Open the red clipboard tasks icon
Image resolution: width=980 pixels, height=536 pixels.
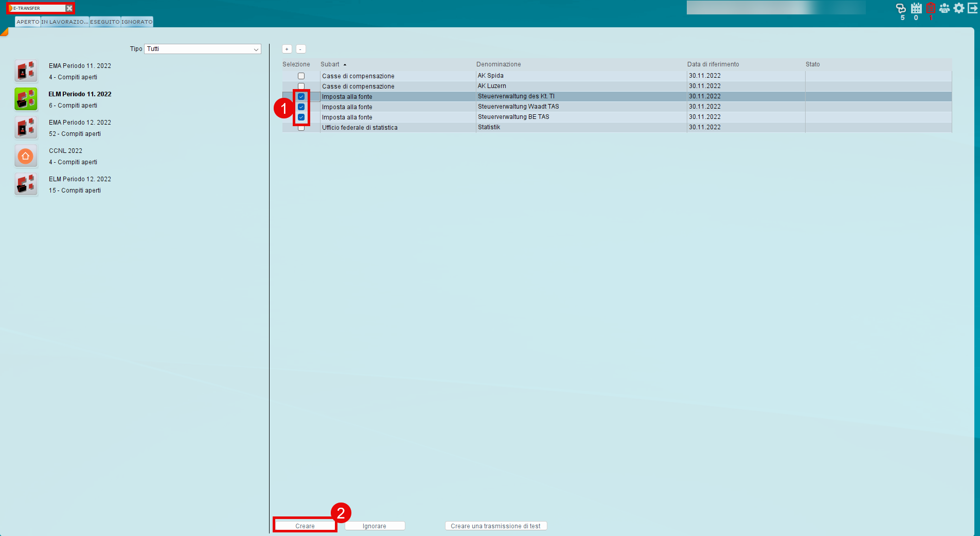pos(931,8)
